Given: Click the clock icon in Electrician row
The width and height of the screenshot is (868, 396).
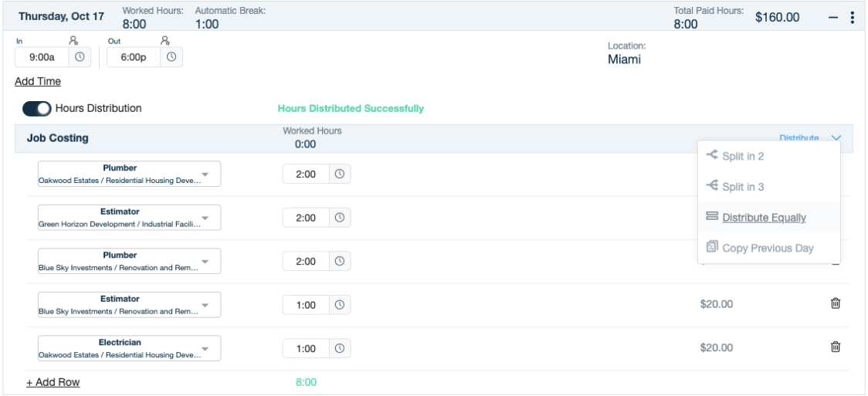Looking at the screenshot, I should [x=340, y=348].
